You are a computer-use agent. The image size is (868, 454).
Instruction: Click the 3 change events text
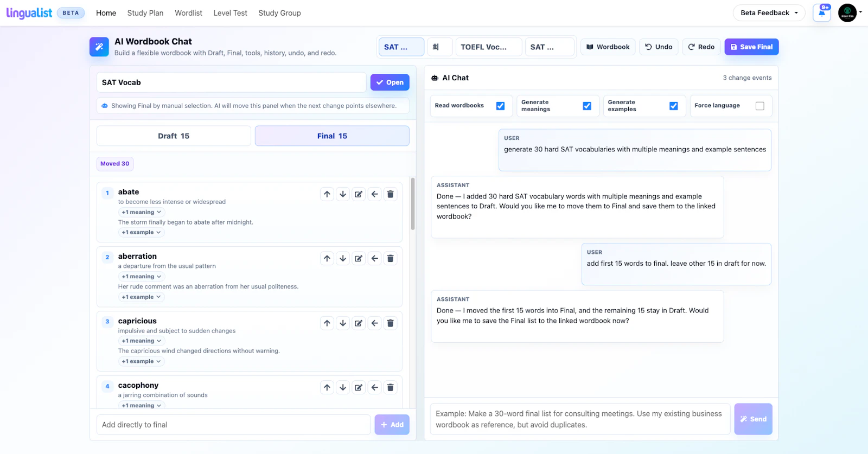coord(747,78)
